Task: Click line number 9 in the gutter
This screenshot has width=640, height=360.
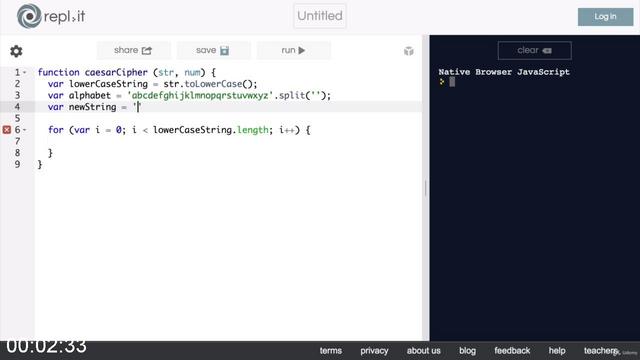Action: (17, 164)
